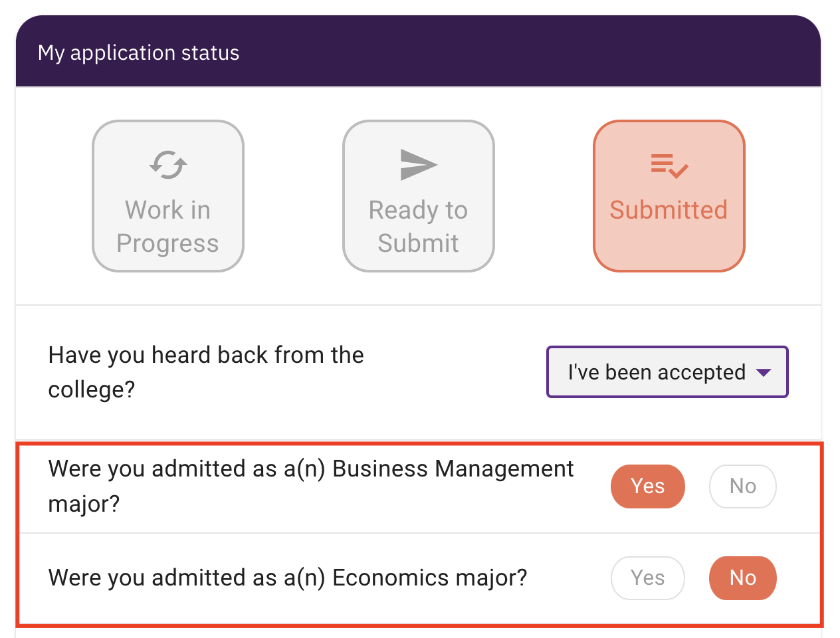The image size is (840, 638).
Task: Click the My application status header title
Action: [x=139, y=53]
